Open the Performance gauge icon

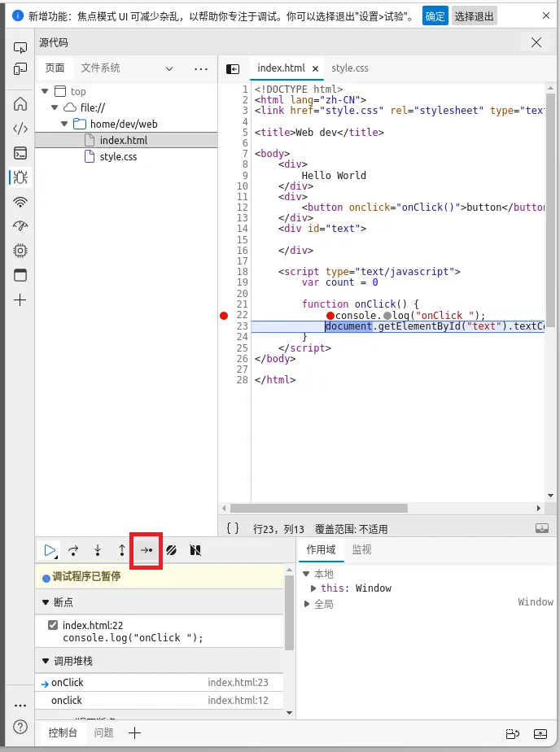(20, 226)
